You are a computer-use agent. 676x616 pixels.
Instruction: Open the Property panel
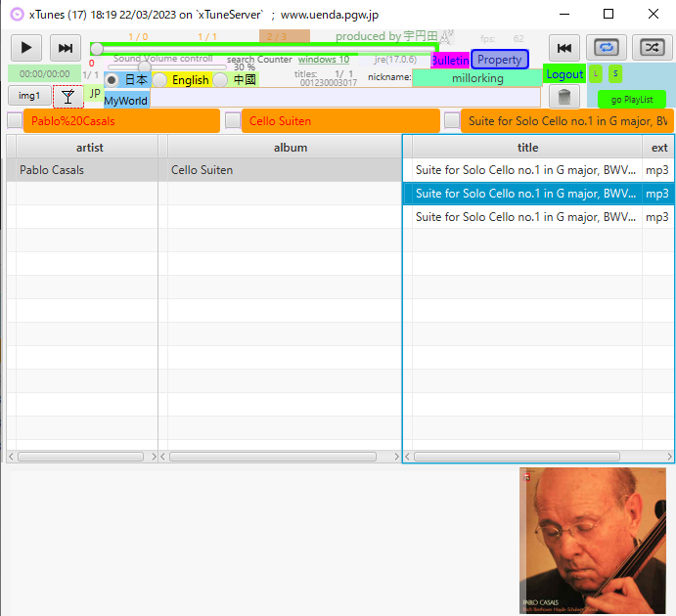tap(499, 60)
